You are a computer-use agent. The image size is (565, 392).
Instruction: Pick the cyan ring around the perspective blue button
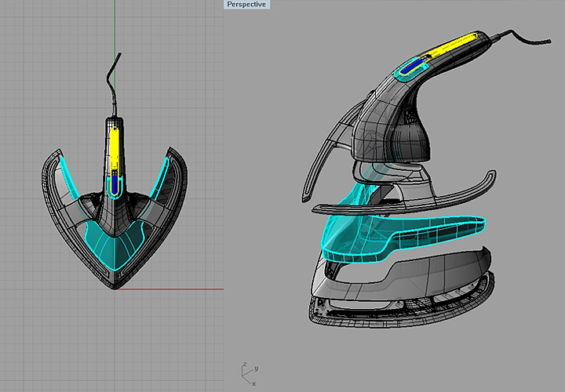click(400, 76)
